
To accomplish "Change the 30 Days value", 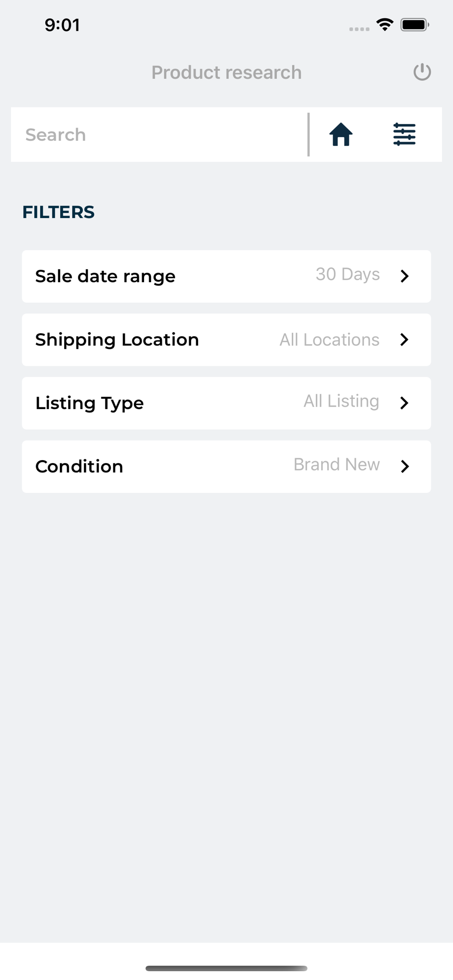I will 348,274.
